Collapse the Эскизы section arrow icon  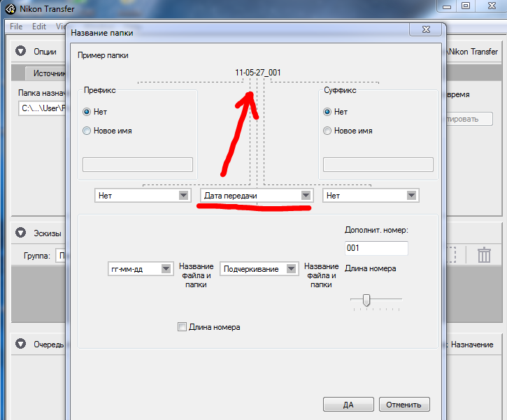[21, 233]
